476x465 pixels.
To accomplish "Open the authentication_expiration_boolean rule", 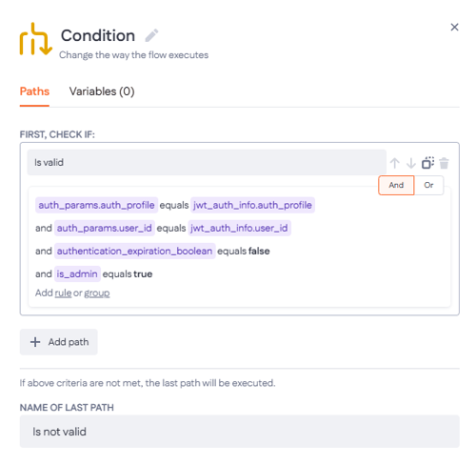I will [135, 251].
